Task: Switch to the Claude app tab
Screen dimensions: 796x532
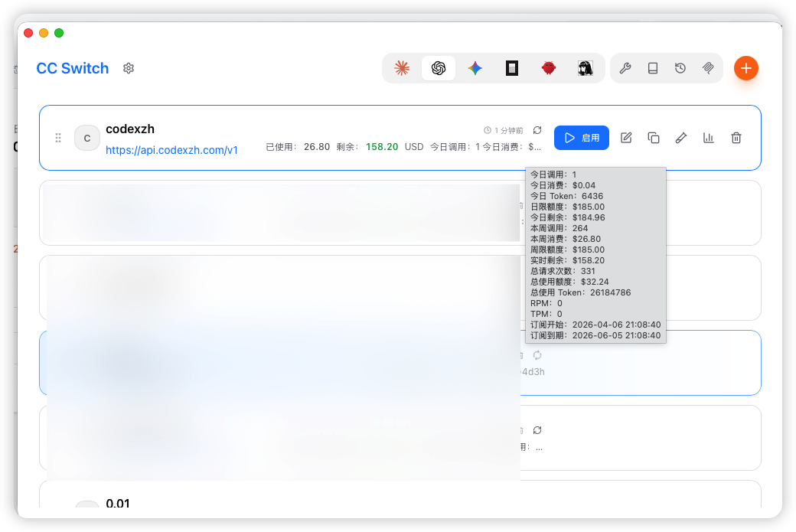Action: [x=402, y=68]
